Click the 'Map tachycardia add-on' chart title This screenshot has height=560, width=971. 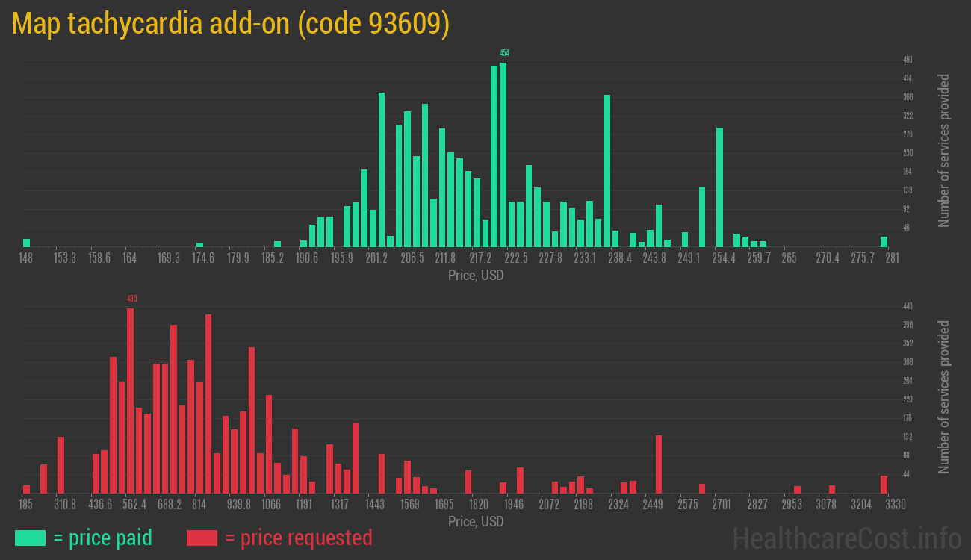point(231,24)
